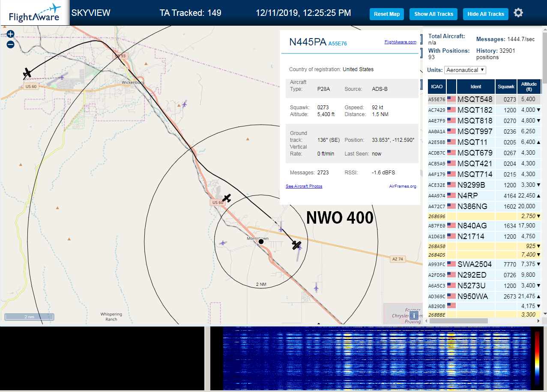This screenshot has width=547, height=392.
Task: Open the FlightAware.com link in aircraft panel
Action: (x=401, y=42)
